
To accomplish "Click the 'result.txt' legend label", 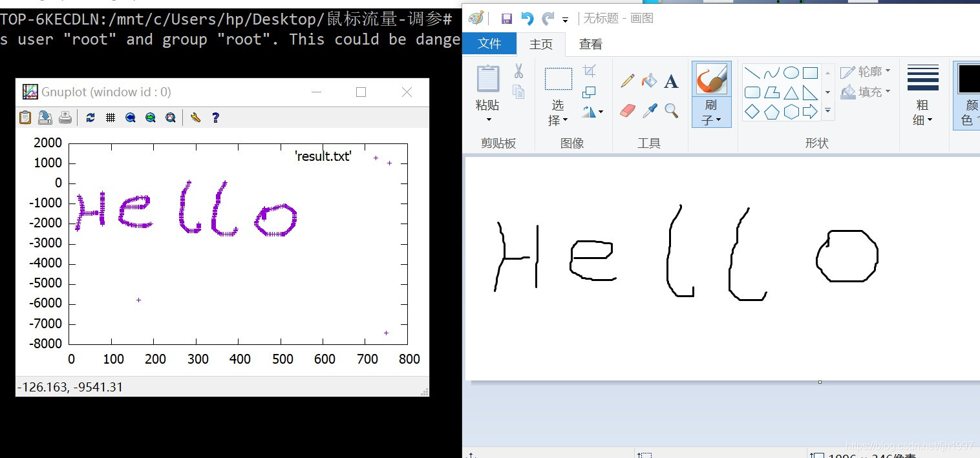I will coord(323,156).
